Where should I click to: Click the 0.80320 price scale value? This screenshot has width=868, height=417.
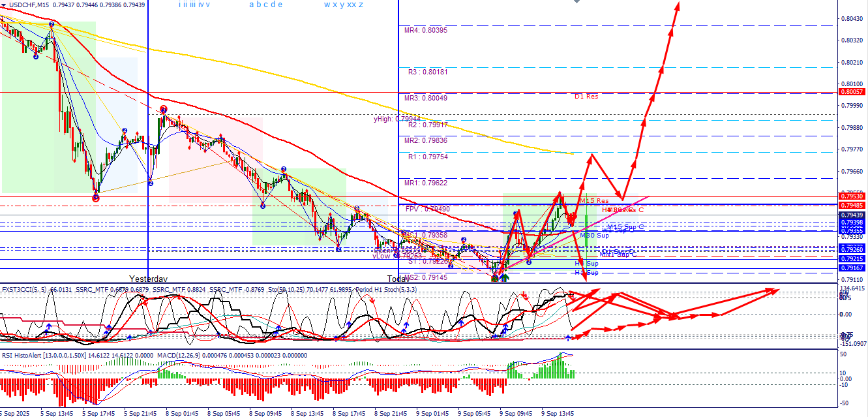click(853, 40)
